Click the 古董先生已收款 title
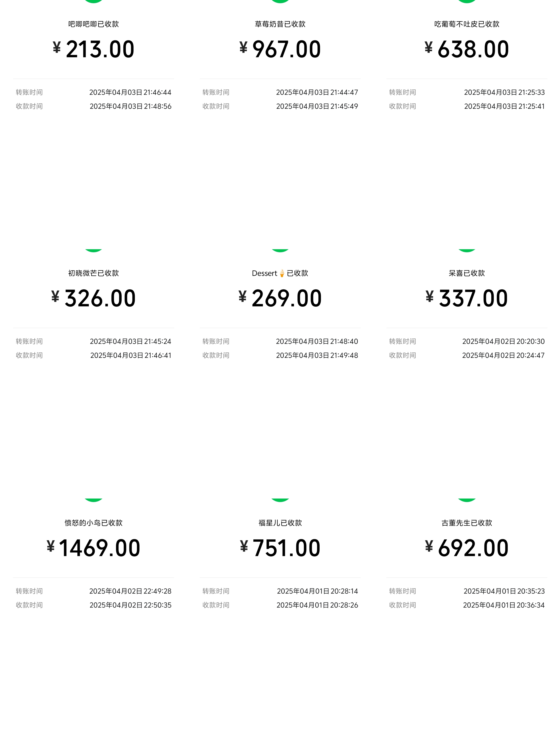Image resolution: width=560 pixels, height=747 pixels. pos(467,523)
